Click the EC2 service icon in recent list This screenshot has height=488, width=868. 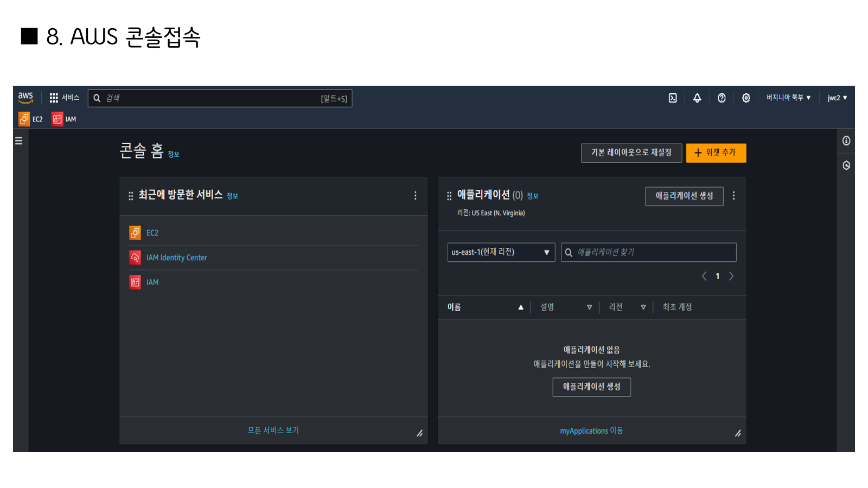(x=135, y=233)
